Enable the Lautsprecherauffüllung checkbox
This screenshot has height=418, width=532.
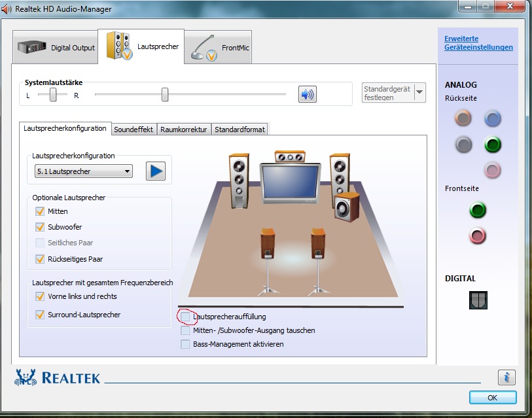point(185,317)
